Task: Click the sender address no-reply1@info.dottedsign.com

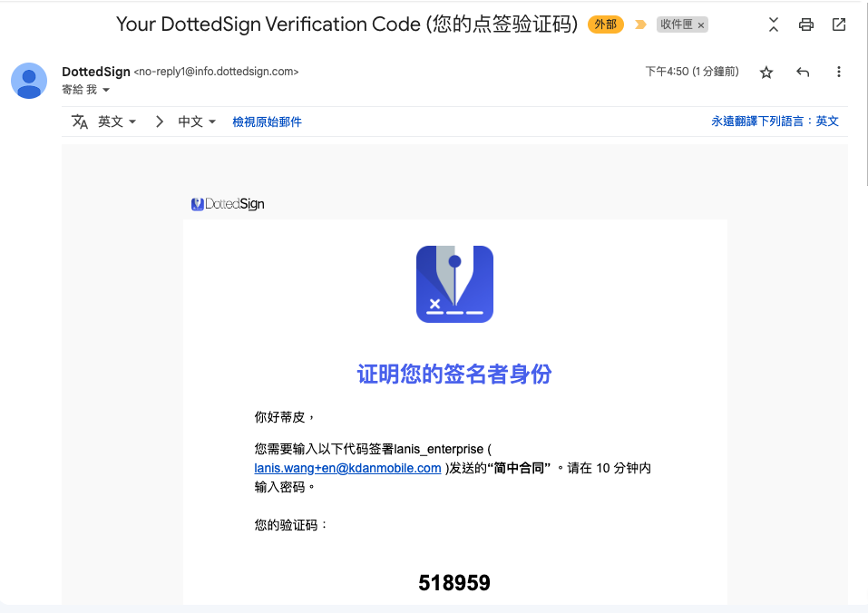Action: click(217, 72)
